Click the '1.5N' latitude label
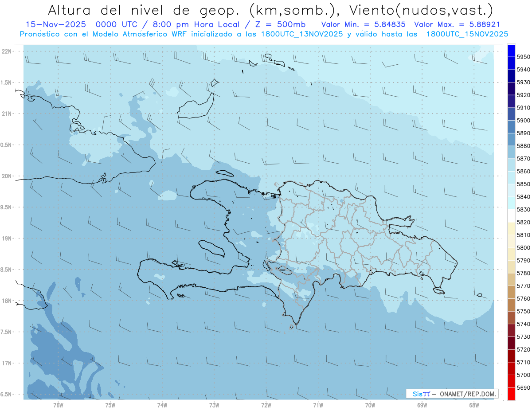This screenshot has height=411, width=532. click(x=6, y=82)
